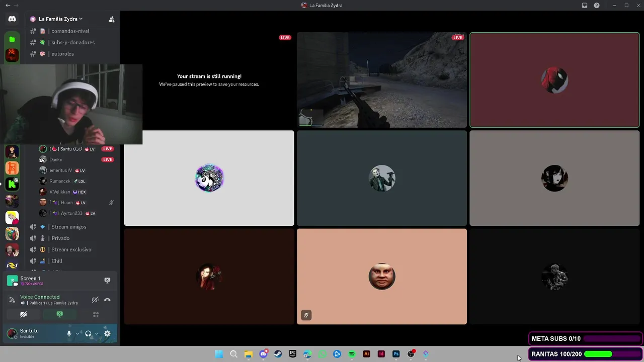Expand microphone input options chevron
644x362 pixels.
click(77, 333)
